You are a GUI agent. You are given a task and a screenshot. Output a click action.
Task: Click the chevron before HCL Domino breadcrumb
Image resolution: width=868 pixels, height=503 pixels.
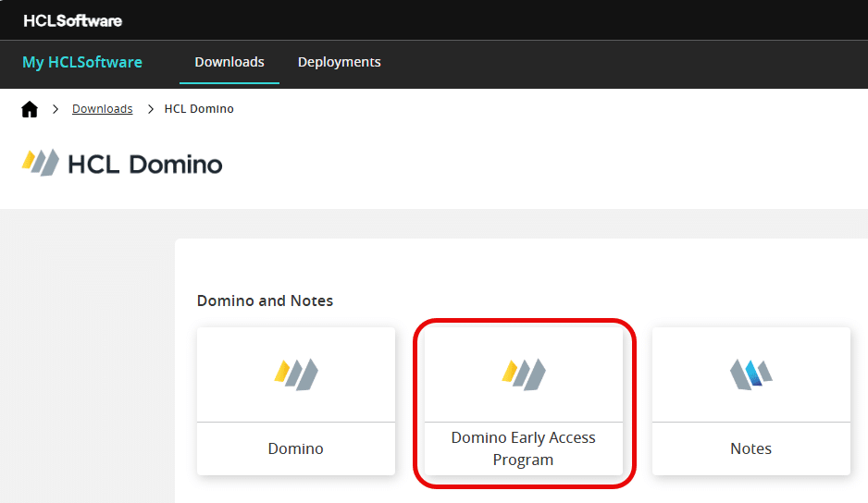[151, 109]
